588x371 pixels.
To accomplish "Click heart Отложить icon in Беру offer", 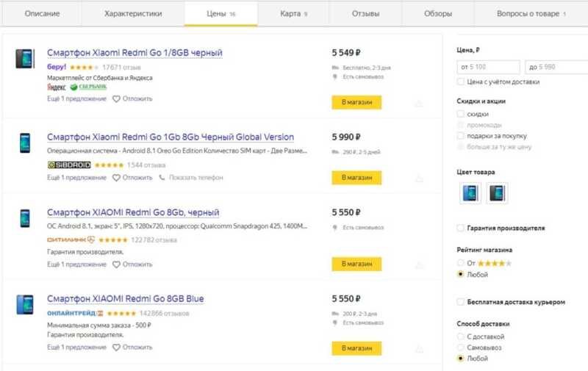I will coord(116,99).
